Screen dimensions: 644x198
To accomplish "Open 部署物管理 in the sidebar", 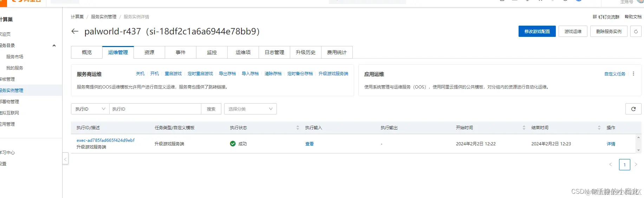I will 9,102.
